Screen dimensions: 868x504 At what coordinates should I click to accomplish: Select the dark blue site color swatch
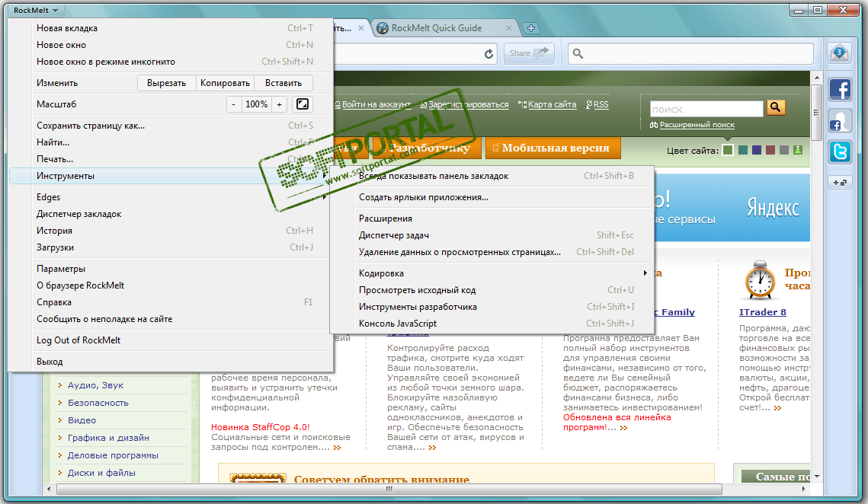[x=757, y=150]
